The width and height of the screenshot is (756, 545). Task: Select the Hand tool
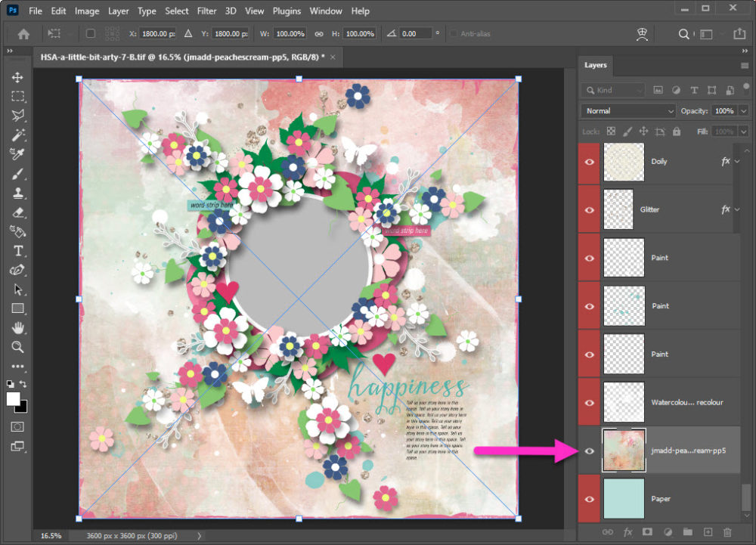18,328
